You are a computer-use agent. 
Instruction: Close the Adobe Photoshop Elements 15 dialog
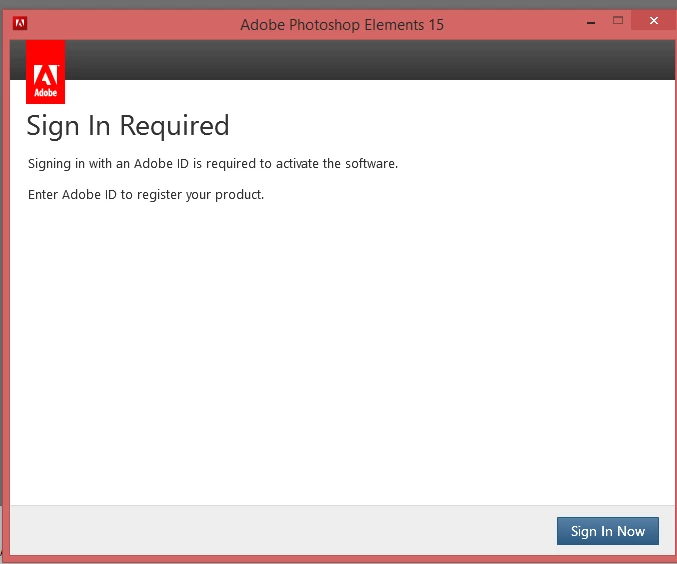pyautogui.click(x=654, y=20)
